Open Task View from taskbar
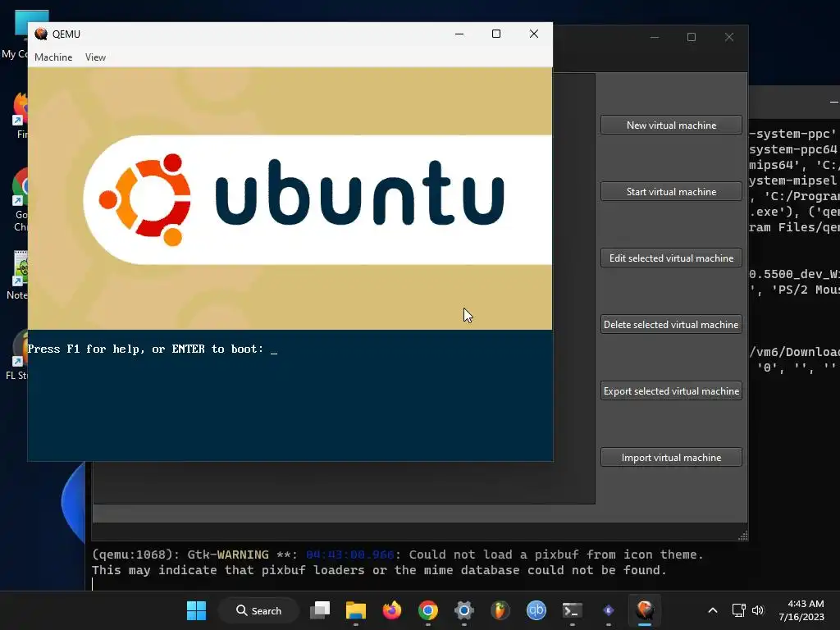840x630 pixels. (320, 610)
